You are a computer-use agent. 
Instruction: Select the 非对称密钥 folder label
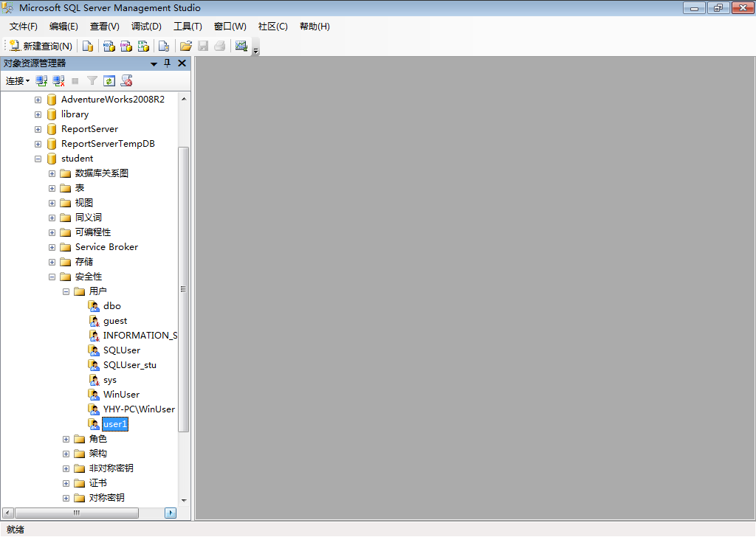[x=111, y=468]
